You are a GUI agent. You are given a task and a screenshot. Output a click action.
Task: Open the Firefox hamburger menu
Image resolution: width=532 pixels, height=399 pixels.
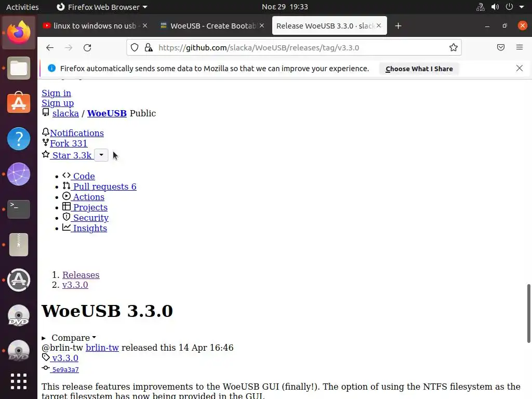[520, 47]
